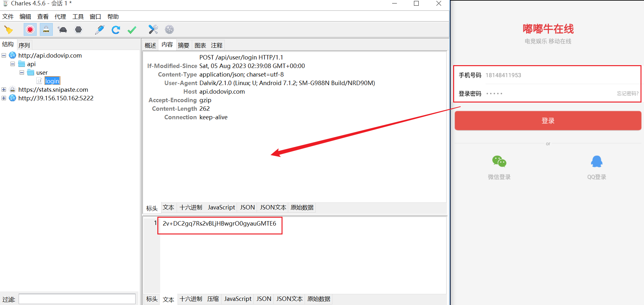Viewport: 644px width, 305px height.
Task: Toggle SSL proxying lock icon
Action: [46, 30]
